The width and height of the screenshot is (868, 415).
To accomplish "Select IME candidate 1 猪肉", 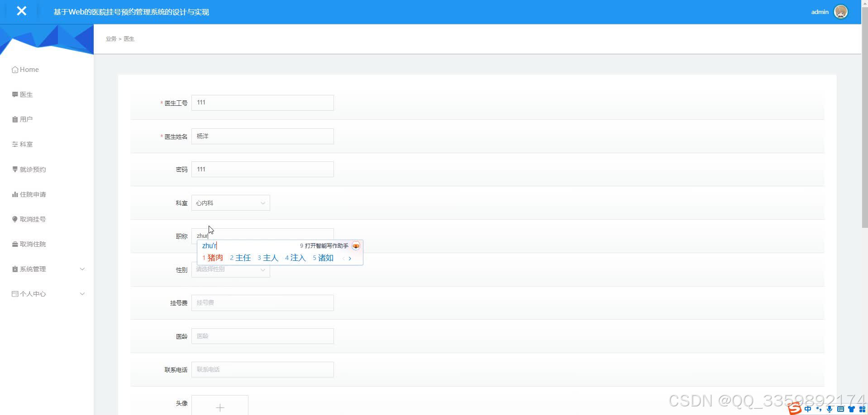I will [213, 258].
